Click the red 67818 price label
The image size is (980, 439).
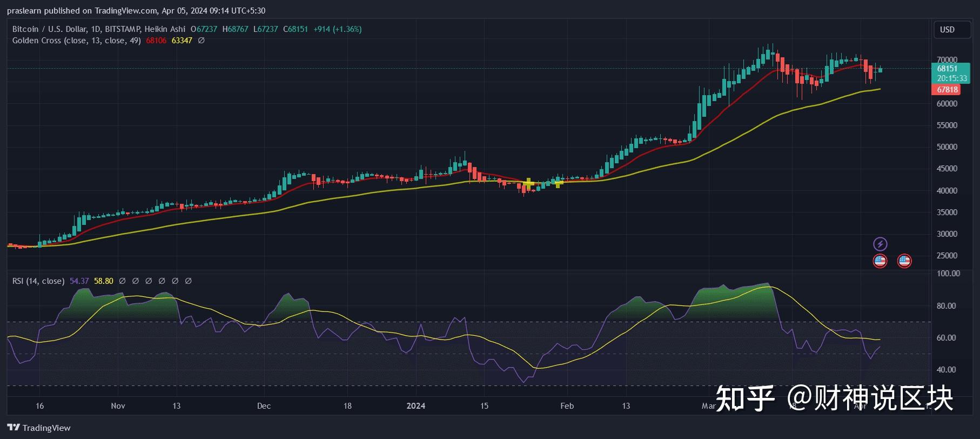tap(947, 90)
